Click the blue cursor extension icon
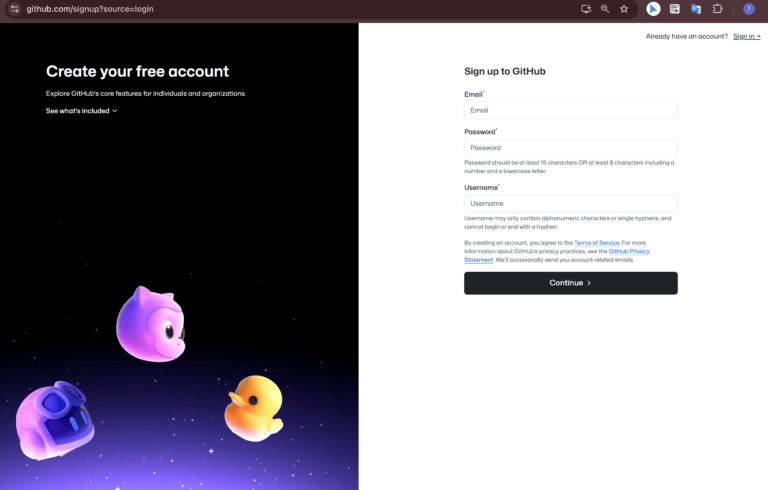This screenshot has height=490, width=768. click(653, 9)
